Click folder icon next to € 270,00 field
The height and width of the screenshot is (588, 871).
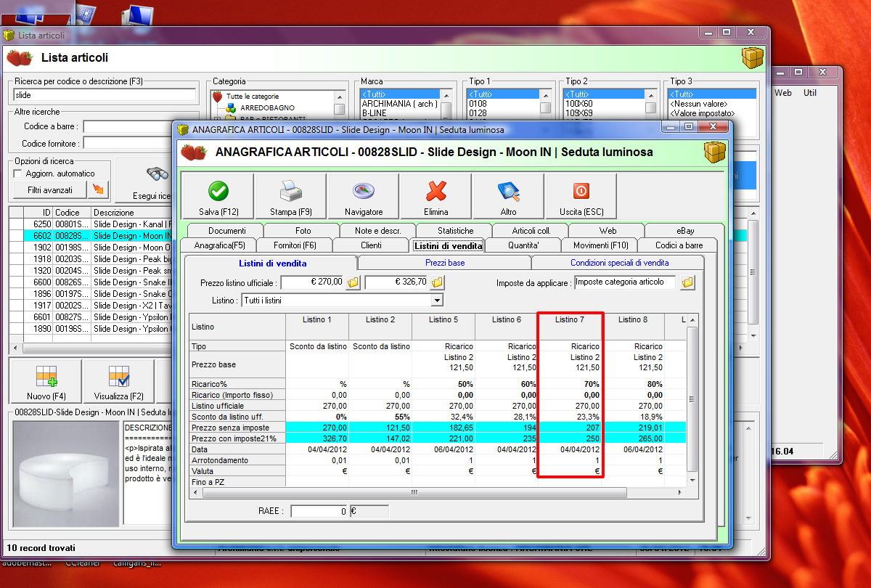coord(353,282)
